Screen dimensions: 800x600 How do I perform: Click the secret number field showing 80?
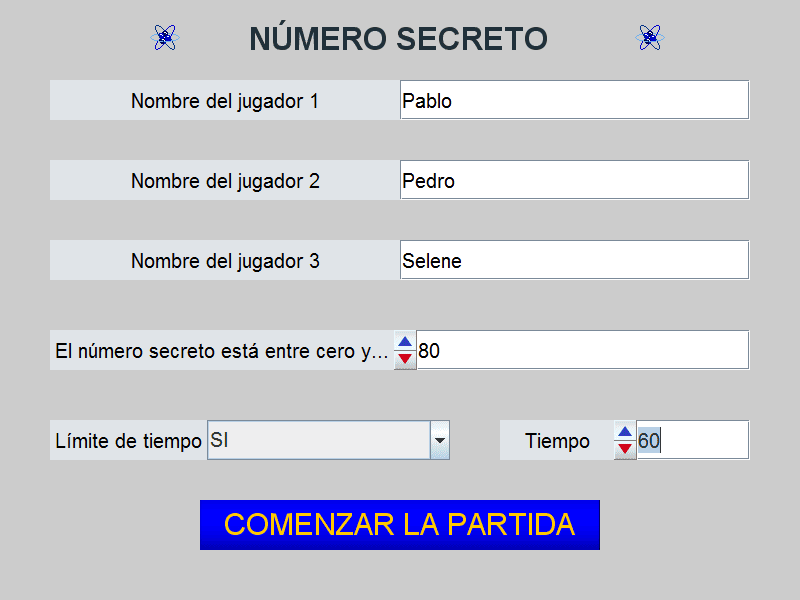click(x=582, y=350)
